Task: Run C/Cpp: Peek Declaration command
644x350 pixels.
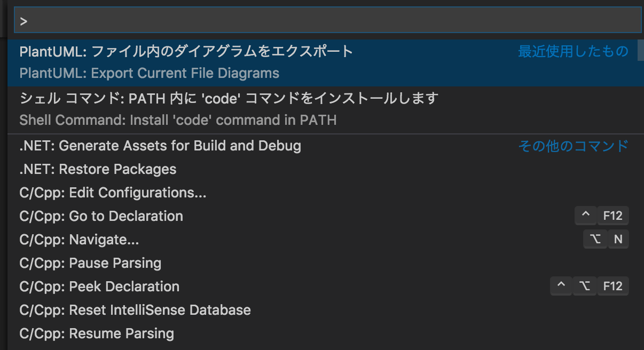Action: tap(322, 287)
